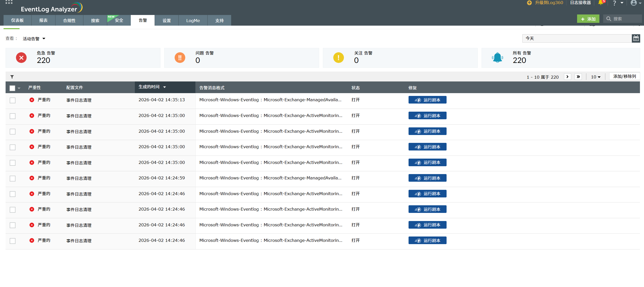Go to next page arrow
Image resolution: width=644 pixels, height=287 pixels.
click(x=567, y=77)
